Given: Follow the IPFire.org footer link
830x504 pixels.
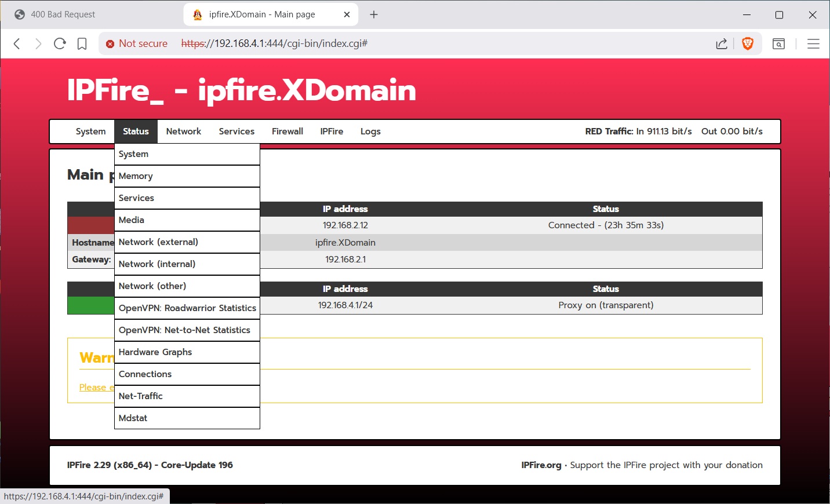Looking at the screenshot, I should 541,465.
